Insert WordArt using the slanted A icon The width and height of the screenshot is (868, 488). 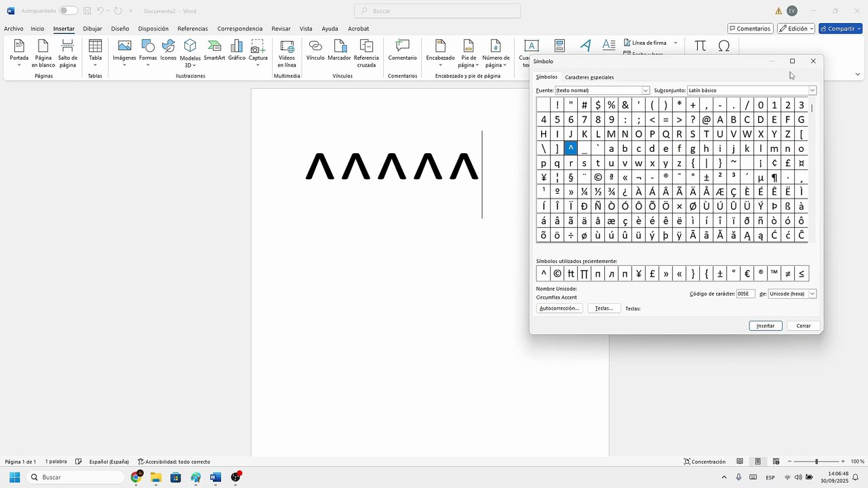(586, 45)
